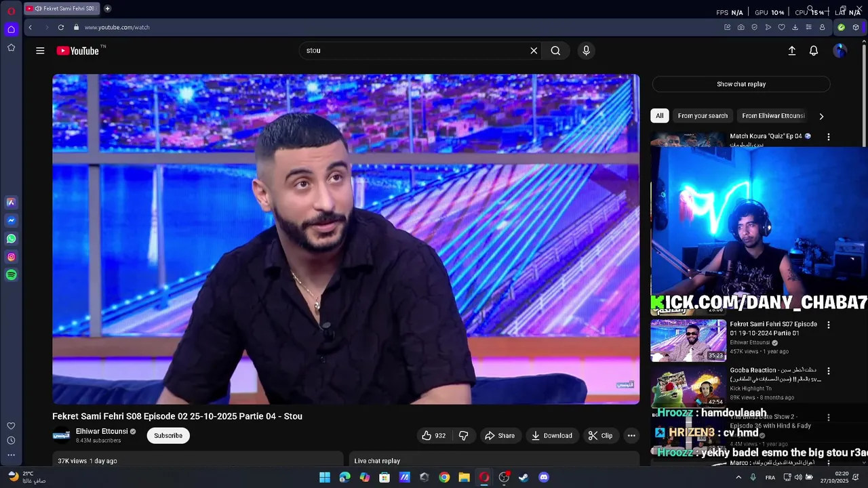Open Opera sidebar bookmarks star

[x=11, y=47]
